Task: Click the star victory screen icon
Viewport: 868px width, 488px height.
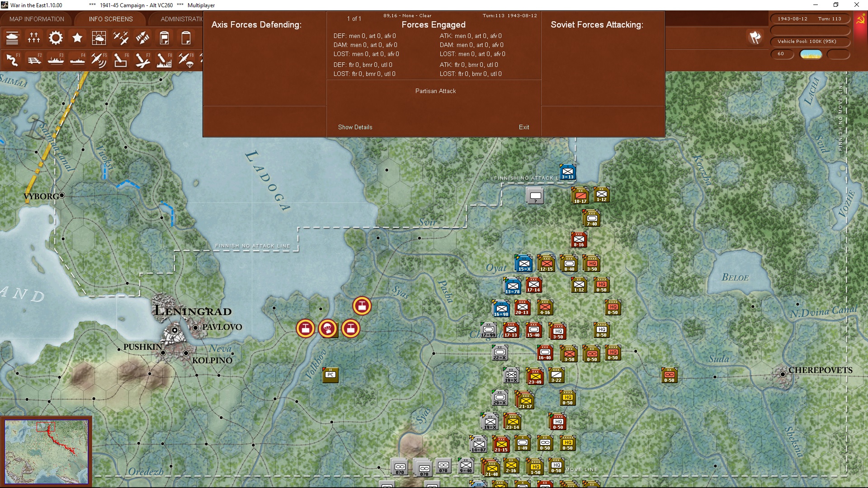Action: (77, 38)
